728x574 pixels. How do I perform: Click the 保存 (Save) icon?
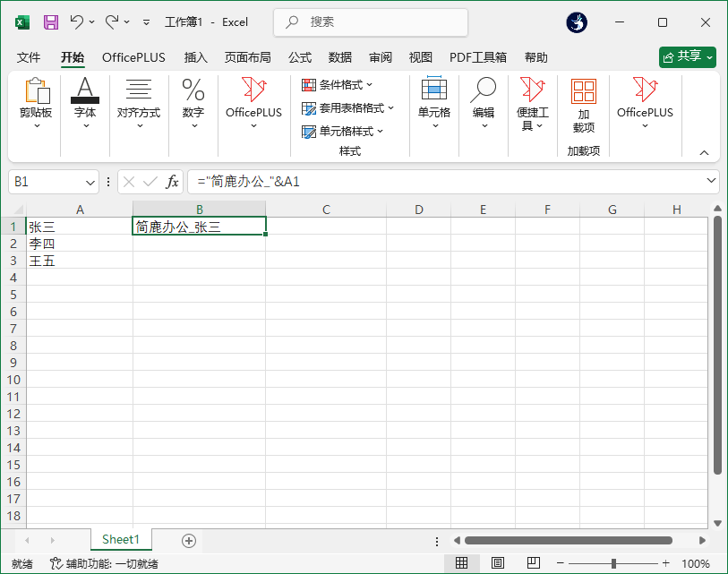click(x=49, y=21)
